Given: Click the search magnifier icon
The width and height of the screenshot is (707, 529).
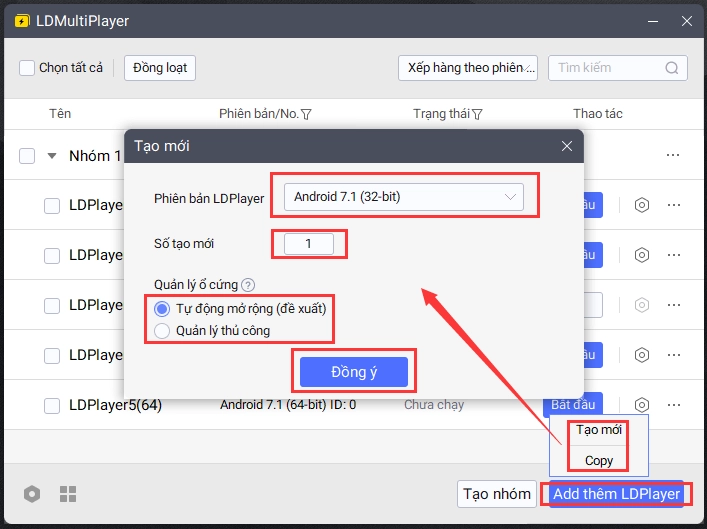Looking at the screenshot, I should click(x=671, y=68).
